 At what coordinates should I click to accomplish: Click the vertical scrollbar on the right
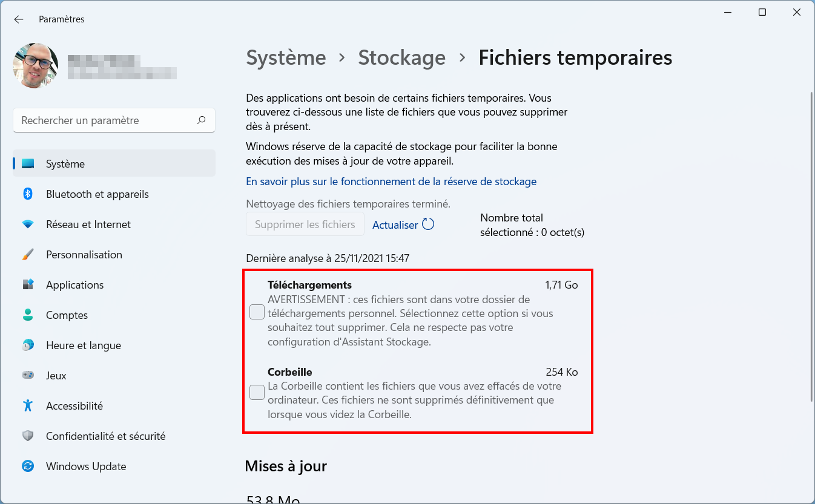point(812,247)
